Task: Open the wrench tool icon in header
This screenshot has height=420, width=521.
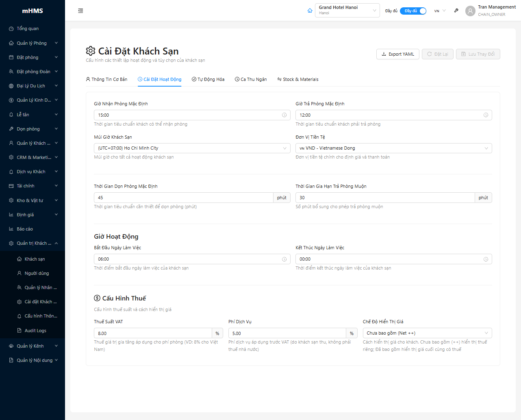Action: pos(456,11)
